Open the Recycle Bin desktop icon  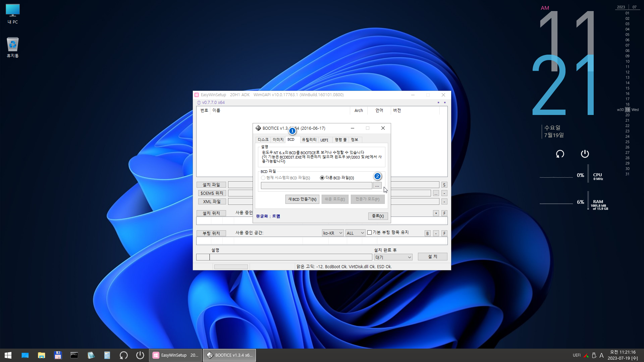pos(13,48)
